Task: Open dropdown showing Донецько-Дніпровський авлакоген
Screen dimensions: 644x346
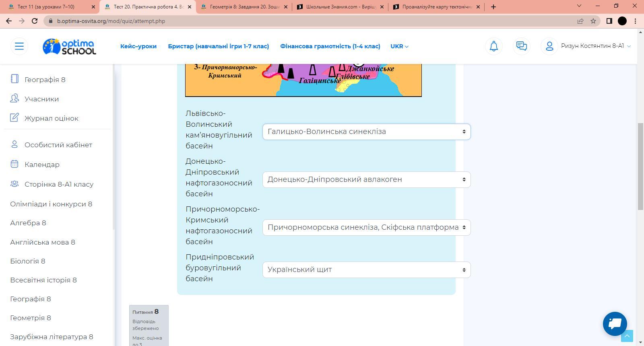Action: tap(366, 179)
